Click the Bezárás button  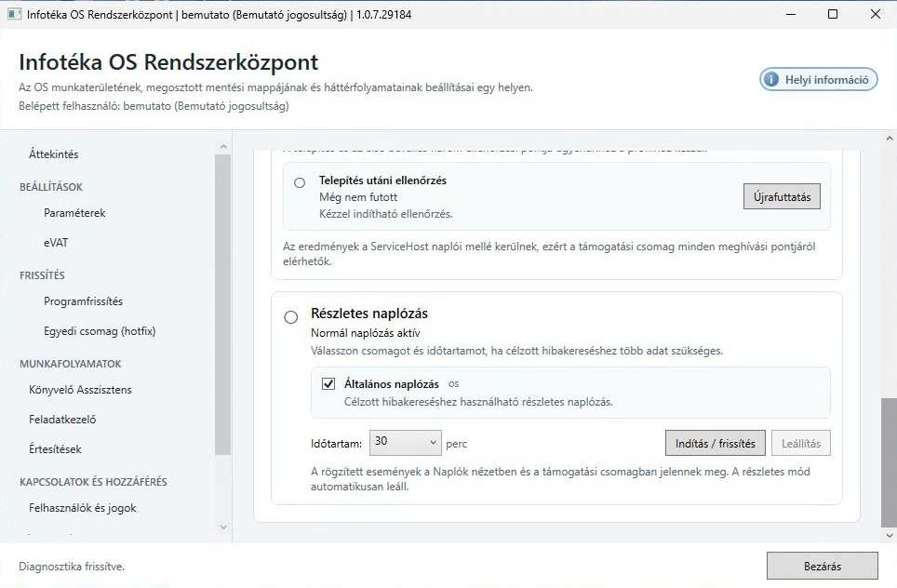click(x=822, y=567)
